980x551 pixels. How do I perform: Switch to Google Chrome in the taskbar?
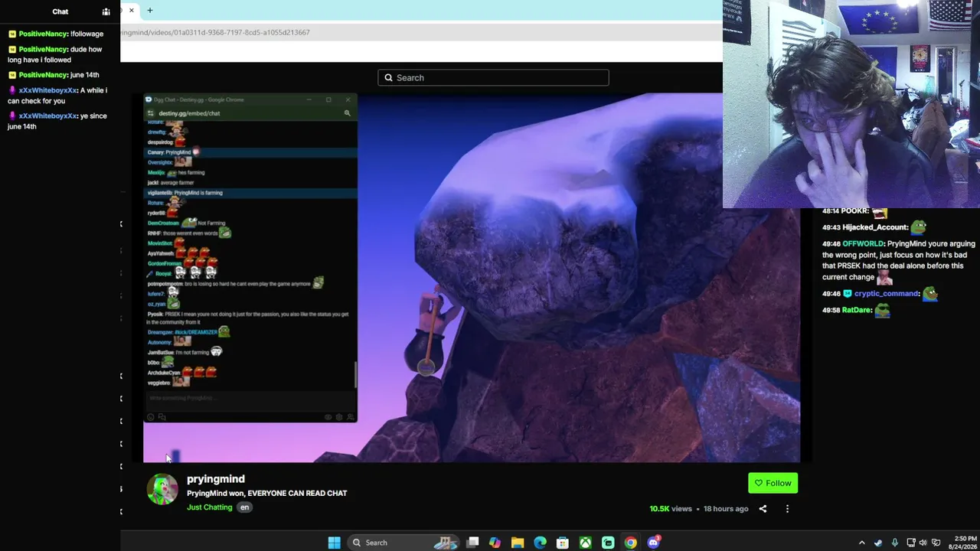pyautogui.click(x=630, y=543)
